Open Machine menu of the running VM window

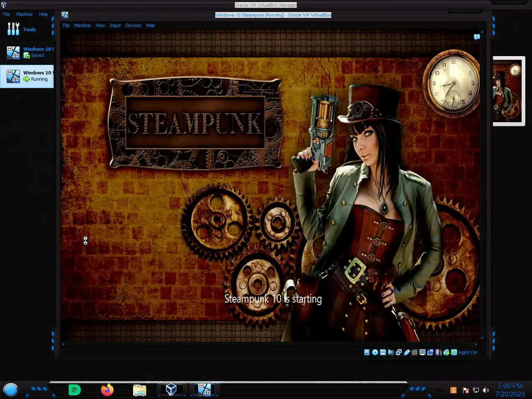pos(82,25)
